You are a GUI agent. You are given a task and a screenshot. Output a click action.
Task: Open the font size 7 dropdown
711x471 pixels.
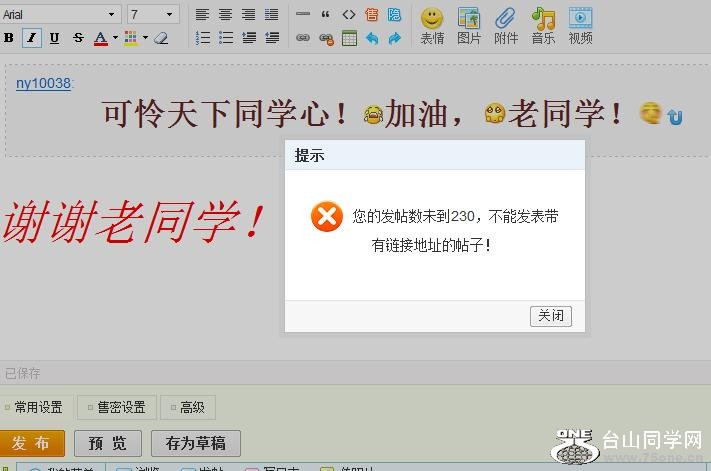coord(153,14)
